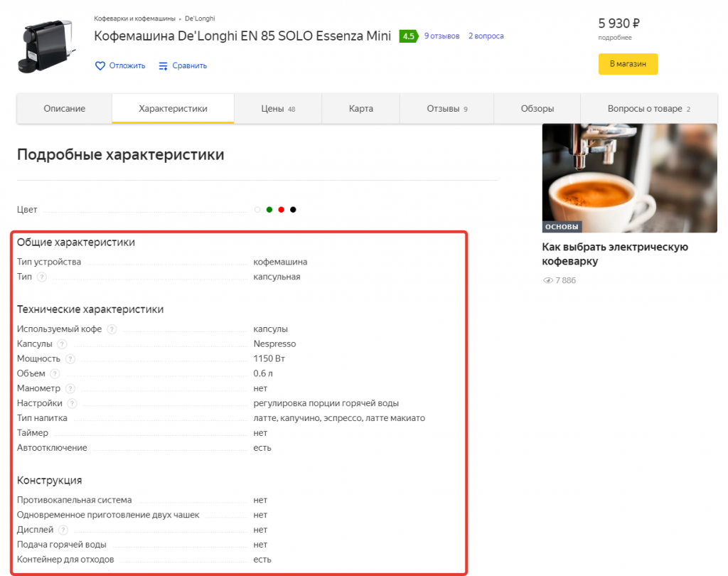Viewport: 728px width, 576px height.
Task: Click the green 4.5 rating badge
Action: point(409,36)
